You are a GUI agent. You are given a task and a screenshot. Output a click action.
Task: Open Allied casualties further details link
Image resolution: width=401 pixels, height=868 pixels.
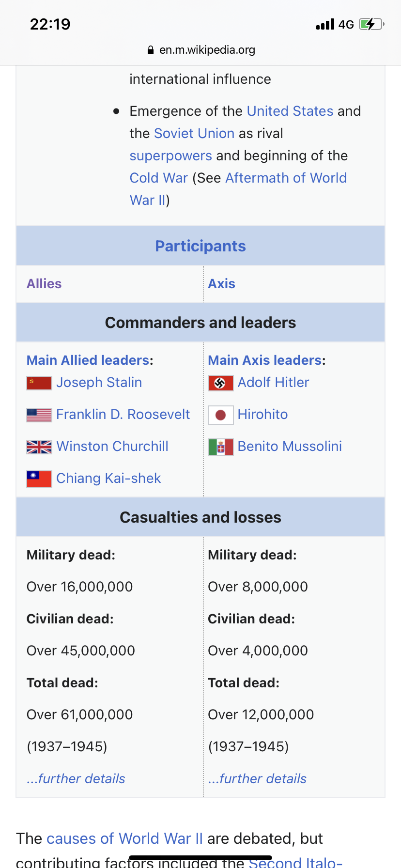[x=76, y=778]
